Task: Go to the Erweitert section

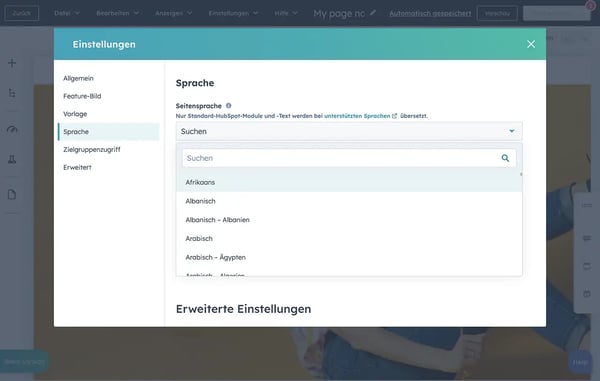Action: (x=77, y=167)
